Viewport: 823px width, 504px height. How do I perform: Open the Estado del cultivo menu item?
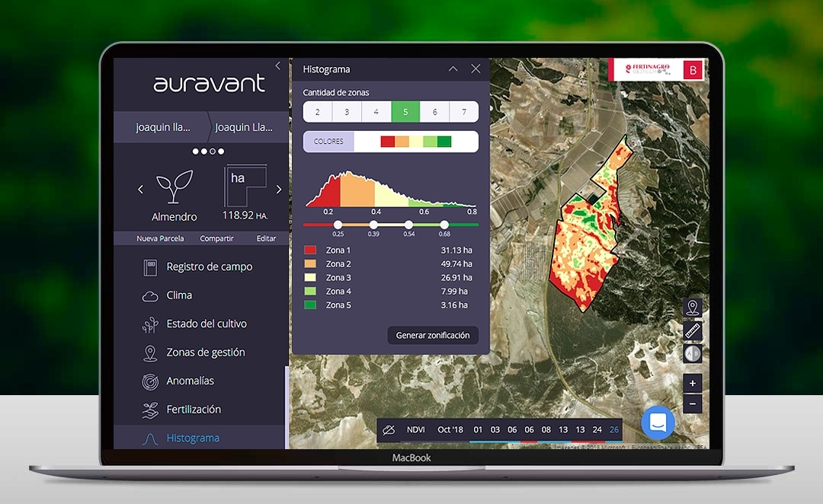point(207,324)
